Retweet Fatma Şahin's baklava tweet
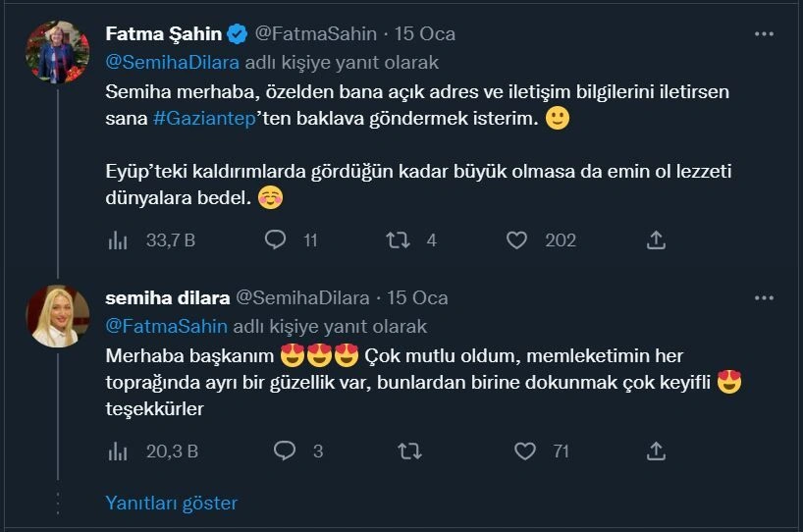Viewport: 803px width, 532px height. coord(398,239)
